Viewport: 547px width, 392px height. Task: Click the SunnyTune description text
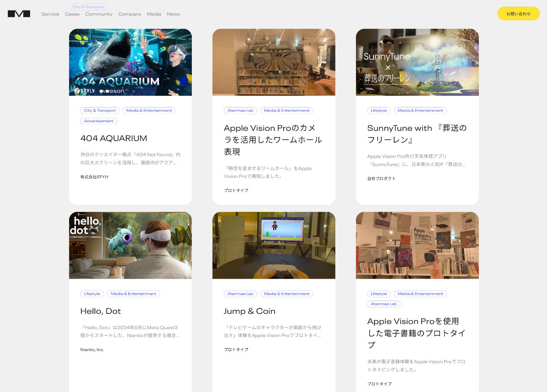(x=417, y=160)
